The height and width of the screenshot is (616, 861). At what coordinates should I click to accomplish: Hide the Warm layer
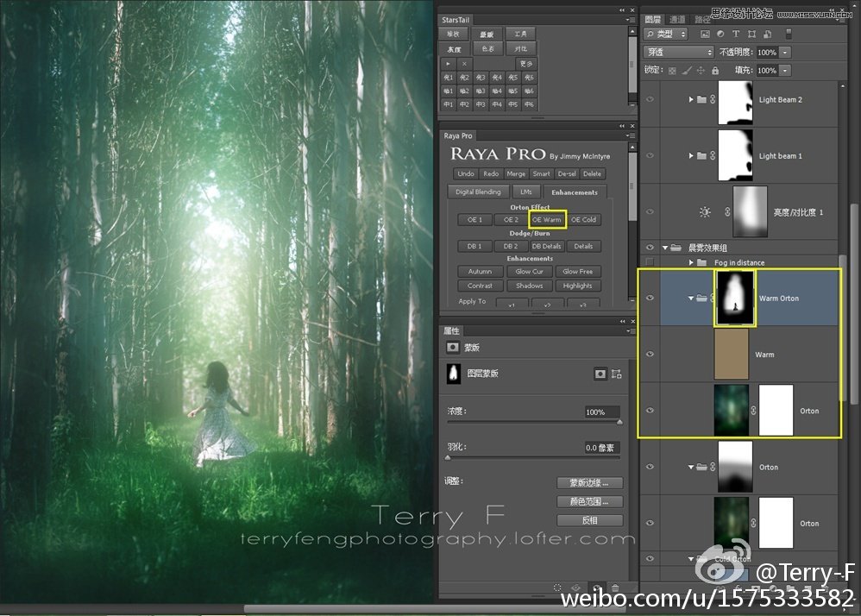pos(650,354)
